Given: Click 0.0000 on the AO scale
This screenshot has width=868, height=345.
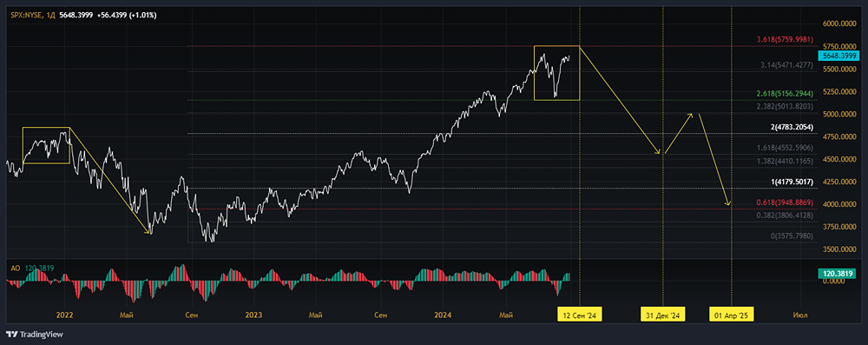Looking at the screenshot, I should click(x=832, y=282).
